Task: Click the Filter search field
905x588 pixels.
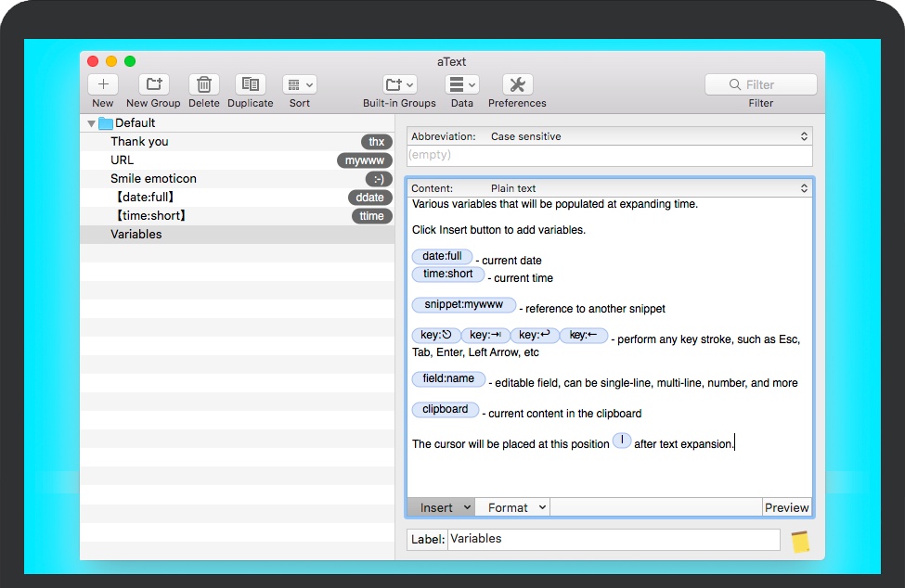Action: [760, 84]
